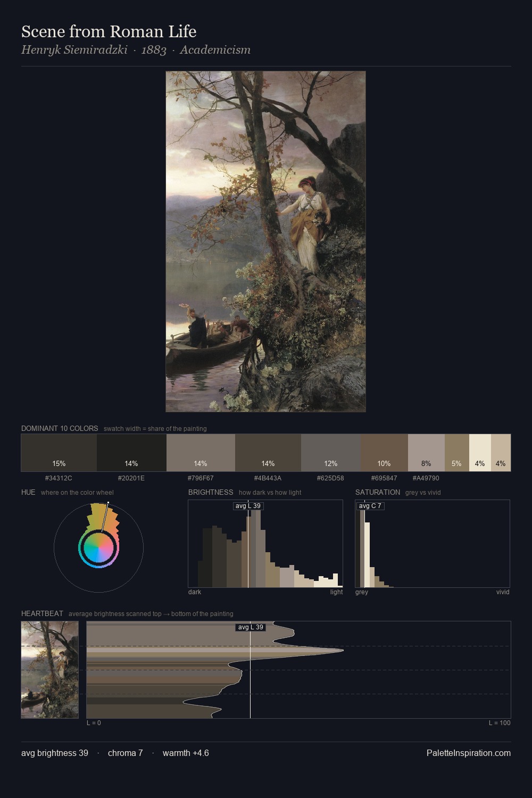
Task: Click hex code '#34312C' text
Action: pos(59,478)
